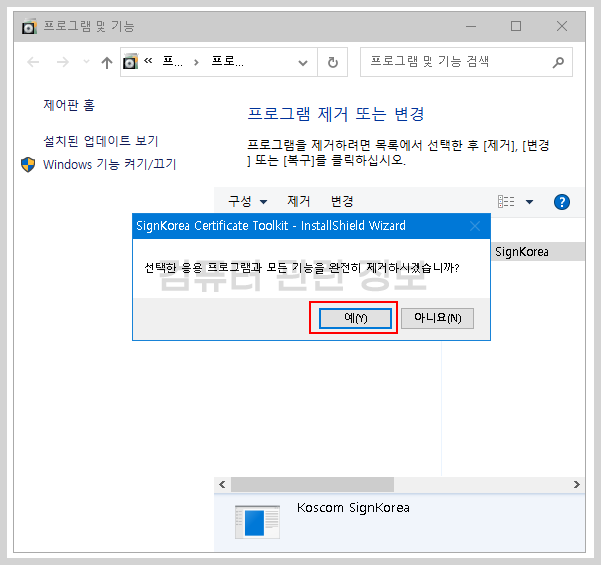The image size is (601, 565).
Task: Open the 구성 dropdown menu
Action: pyautogui.click(x=248, y=202)
